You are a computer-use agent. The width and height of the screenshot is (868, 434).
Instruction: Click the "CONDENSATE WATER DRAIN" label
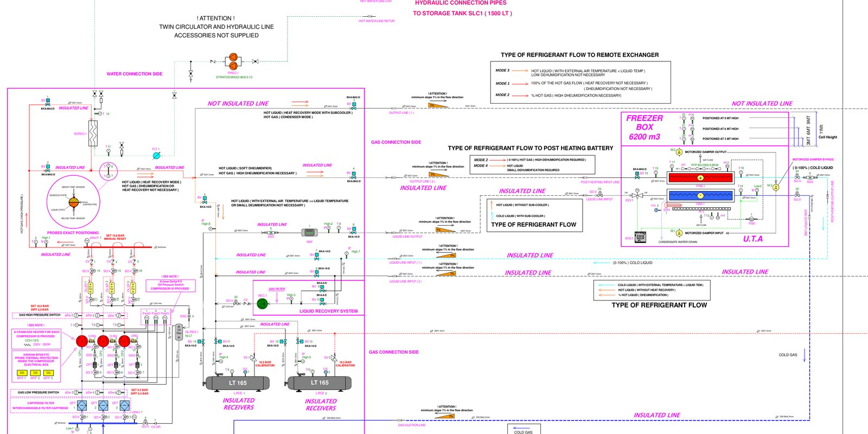(x=678, y=242)
